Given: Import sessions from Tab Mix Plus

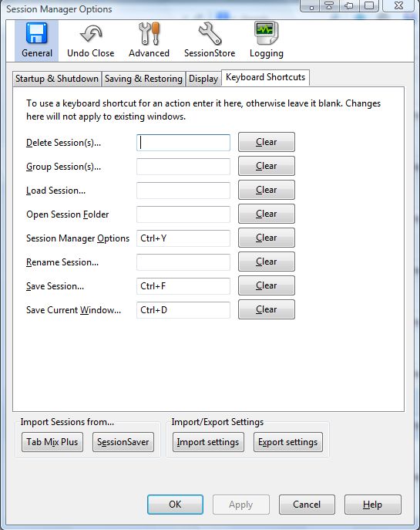Looking at the screenshot, I should coord(52,442).
